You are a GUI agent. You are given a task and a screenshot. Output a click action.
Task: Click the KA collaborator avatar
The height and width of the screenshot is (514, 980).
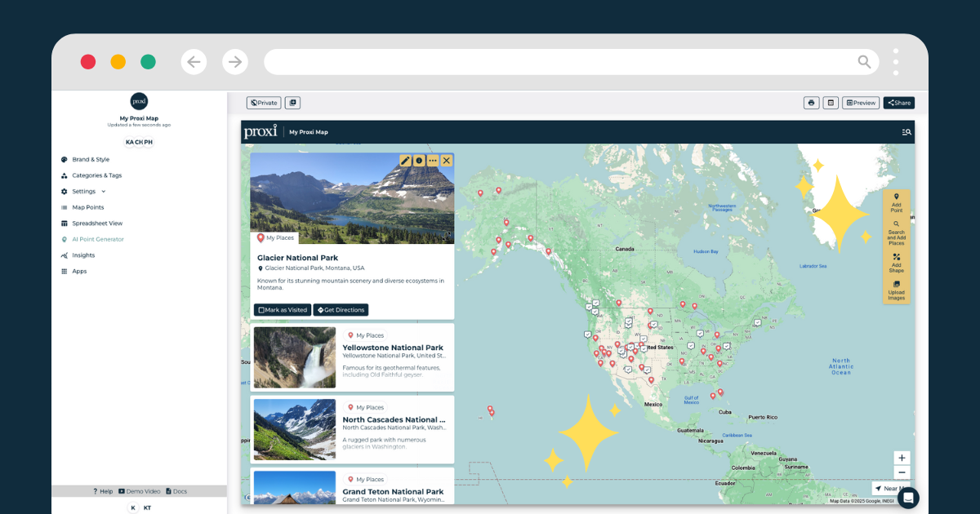pyautogui.click(x=129, y=142)
